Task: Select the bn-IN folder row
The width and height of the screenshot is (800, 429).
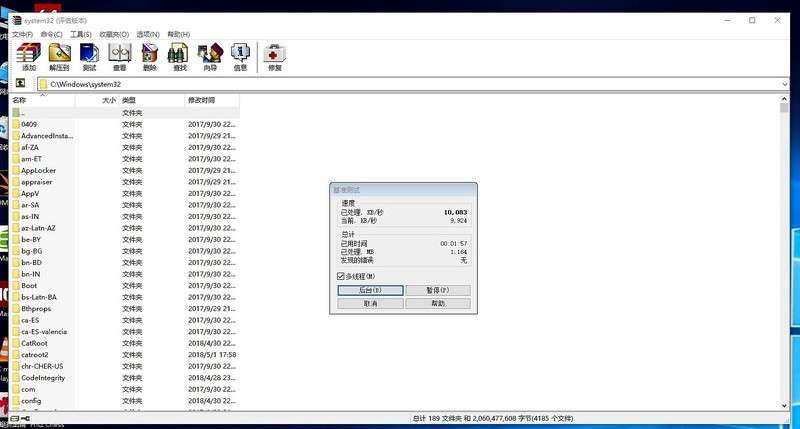Action: [x=125, y=274]
